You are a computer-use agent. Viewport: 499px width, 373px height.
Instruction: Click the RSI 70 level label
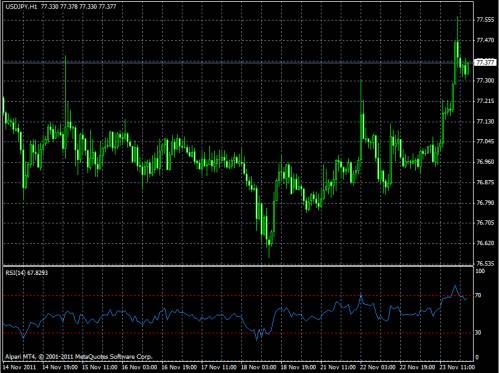point(478,295)
